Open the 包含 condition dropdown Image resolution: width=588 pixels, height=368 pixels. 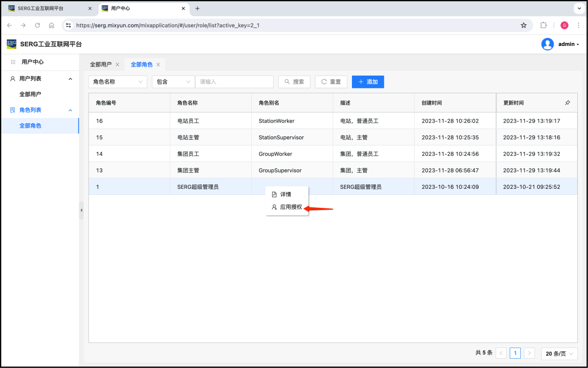[x=173, y=82]
